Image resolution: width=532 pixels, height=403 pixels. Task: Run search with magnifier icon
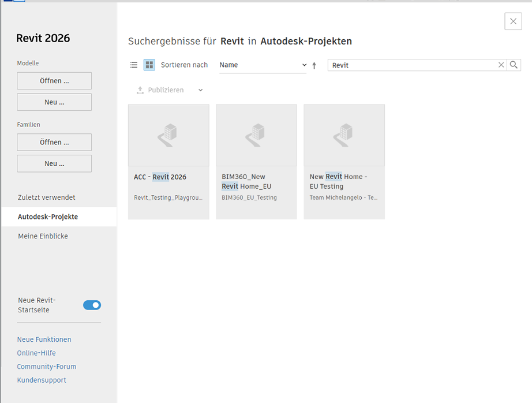(514, 65)
